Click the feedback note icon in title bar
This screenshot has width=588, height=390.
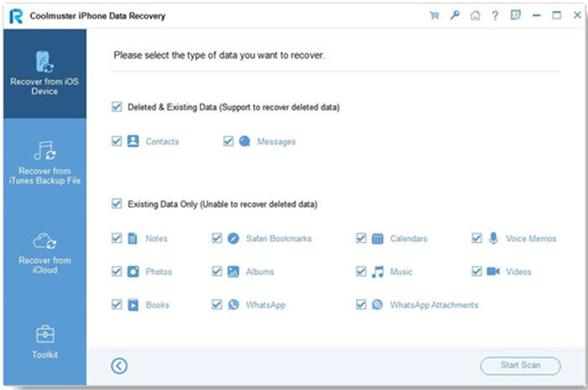click(515, 15)
